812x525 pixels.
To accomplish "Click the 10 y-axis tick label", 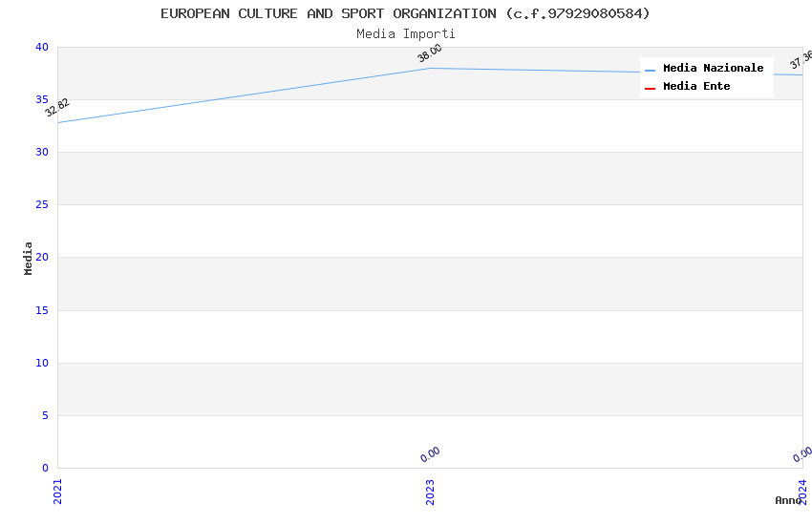I will pyautogui.click(x=42, y=363).
